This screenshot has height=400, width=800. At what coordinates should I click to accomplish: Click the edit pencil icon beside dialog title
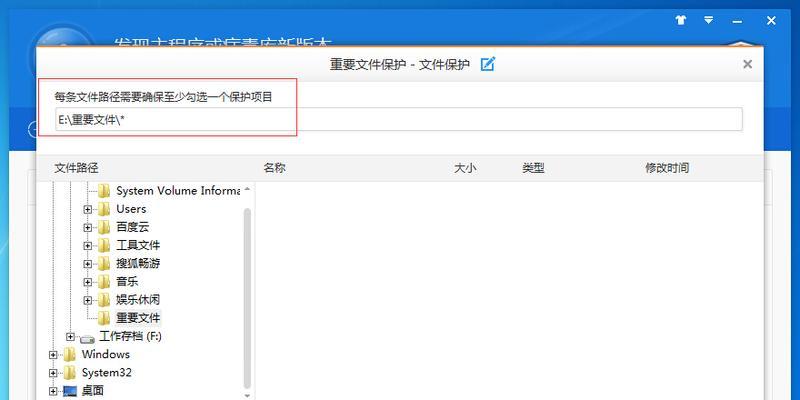[488, 64]
